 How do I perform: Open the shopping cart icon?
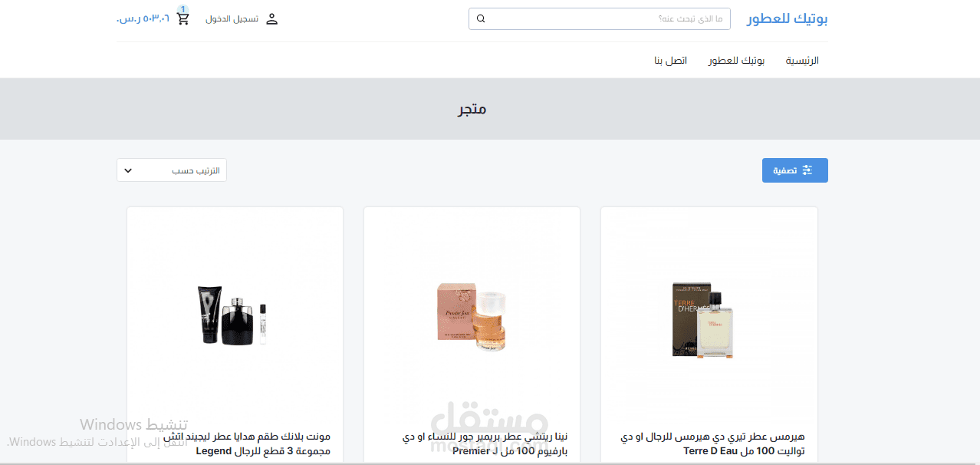183,19
